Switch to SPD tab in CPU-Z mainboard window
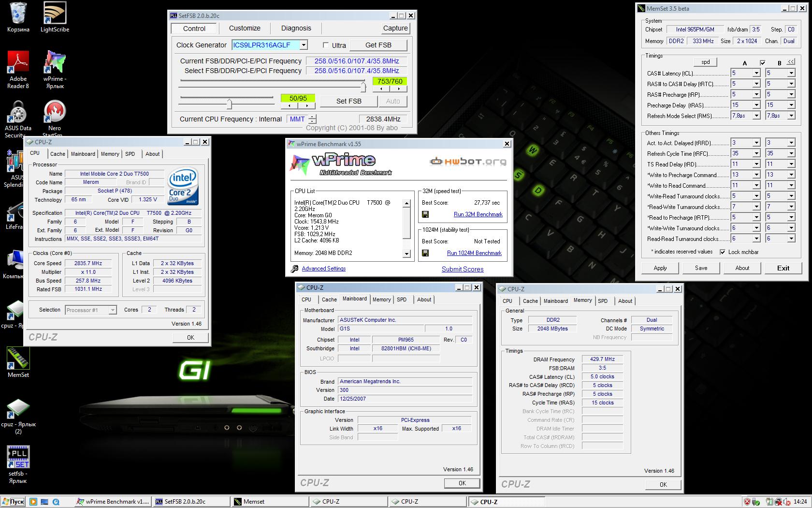The image size is (812, 508). tap(402, 299)
